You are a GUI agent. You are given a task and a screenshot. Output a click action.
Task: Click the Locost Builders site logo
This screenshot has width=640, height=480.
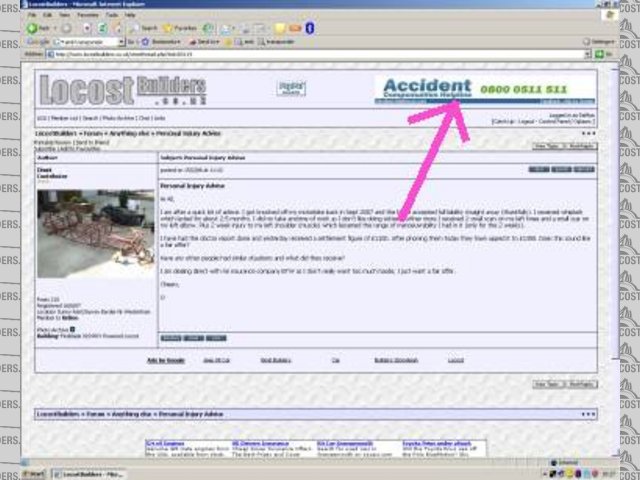click(113, 88)
